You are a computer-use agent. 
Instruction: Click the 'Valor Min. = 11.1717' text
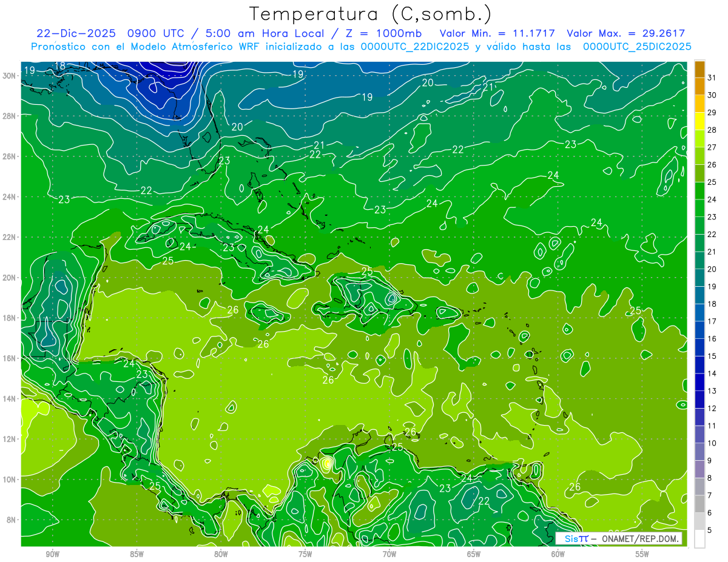(497, 33)
